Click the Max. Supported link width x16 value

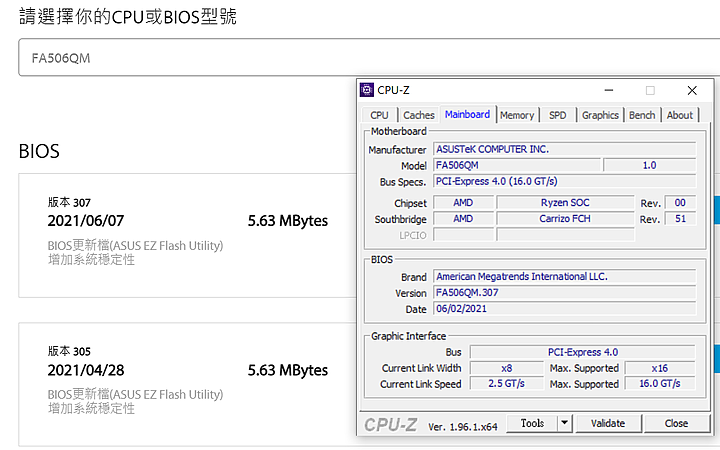pos(660,368)
